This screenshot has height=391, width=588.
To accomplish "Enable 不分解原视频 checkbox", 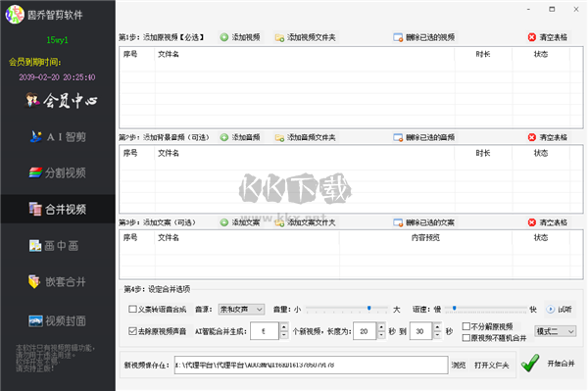I will (x=466, y=326).
